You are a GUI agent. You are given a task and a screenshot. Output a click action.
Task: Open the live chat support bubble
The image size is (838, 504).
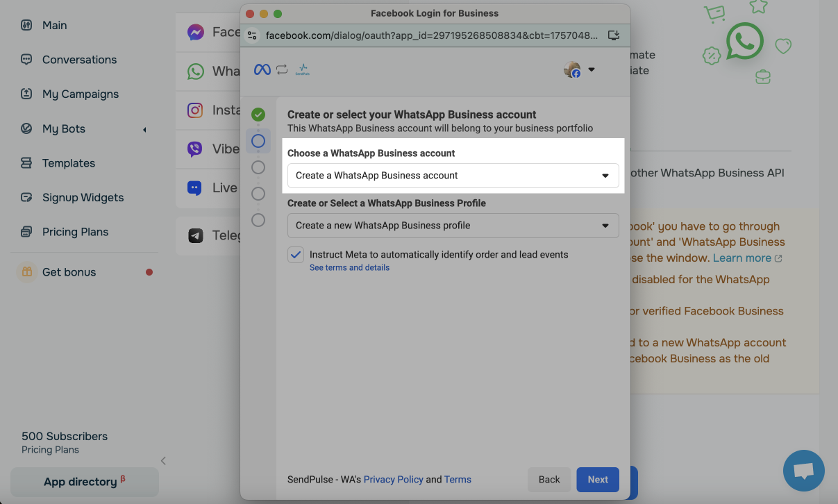click(x=803, y=471)
